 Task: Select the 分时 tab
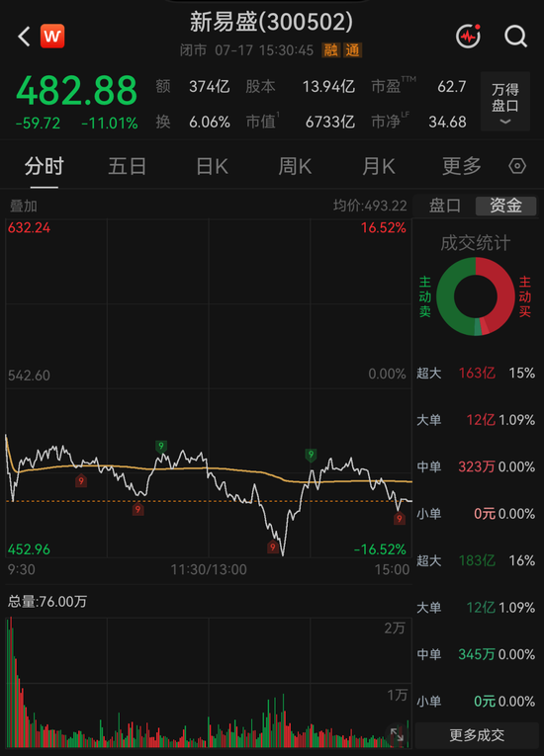pyautogui.click(x=44, y=166)
